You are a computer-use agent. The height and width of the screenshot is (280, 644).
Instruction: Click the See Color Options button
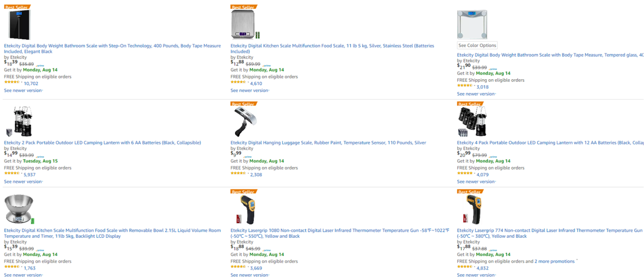click(477, 45)
